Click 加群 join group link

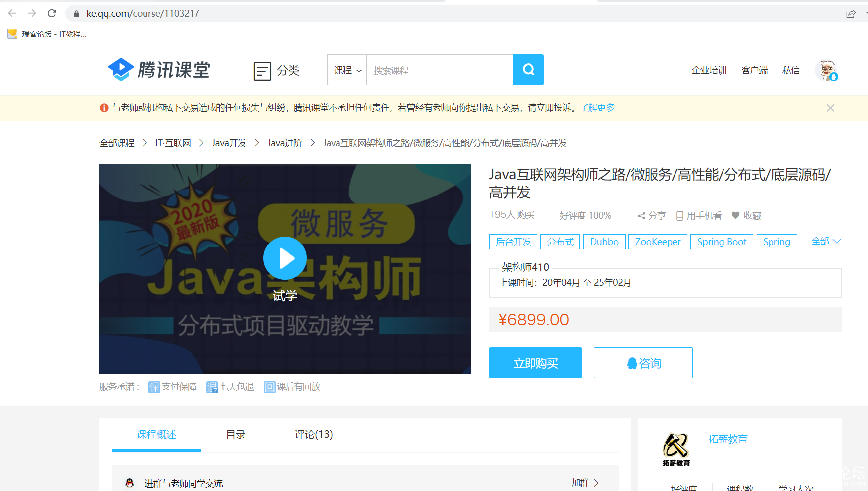[585, 483]
